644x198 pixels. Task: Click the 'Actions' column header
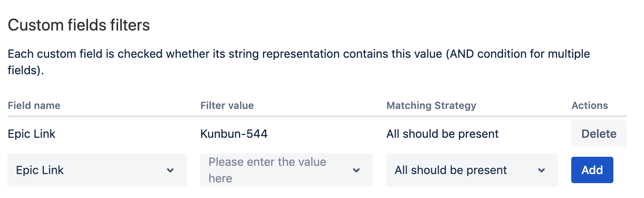coord(589,106)
